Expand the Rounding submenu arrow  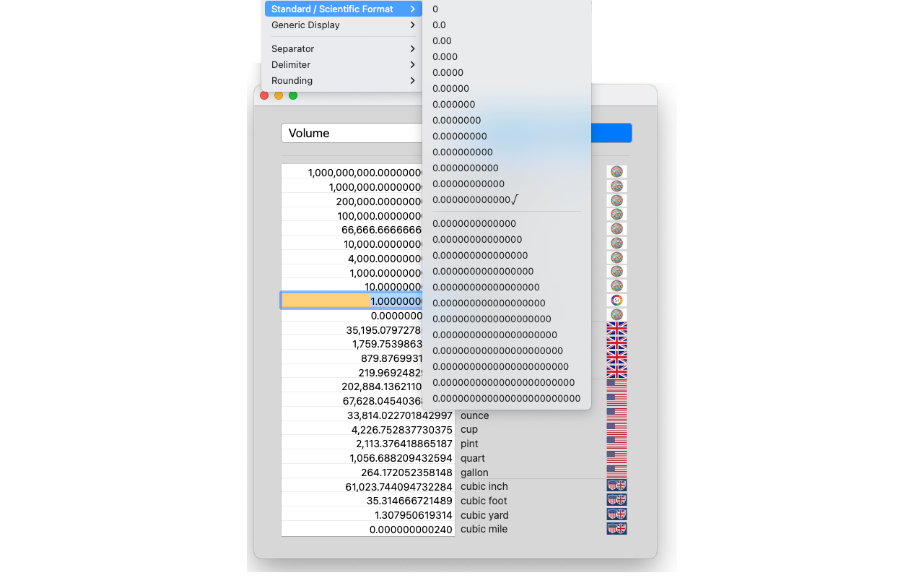[x=412, y=80]
